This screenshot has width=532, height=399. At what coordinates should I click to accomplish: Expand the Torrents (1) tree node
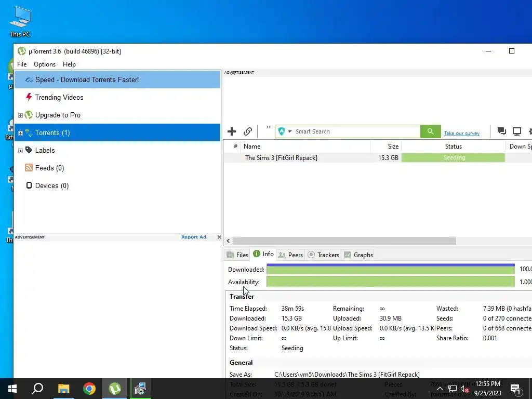pyautogui.click(x=20, y=133)
